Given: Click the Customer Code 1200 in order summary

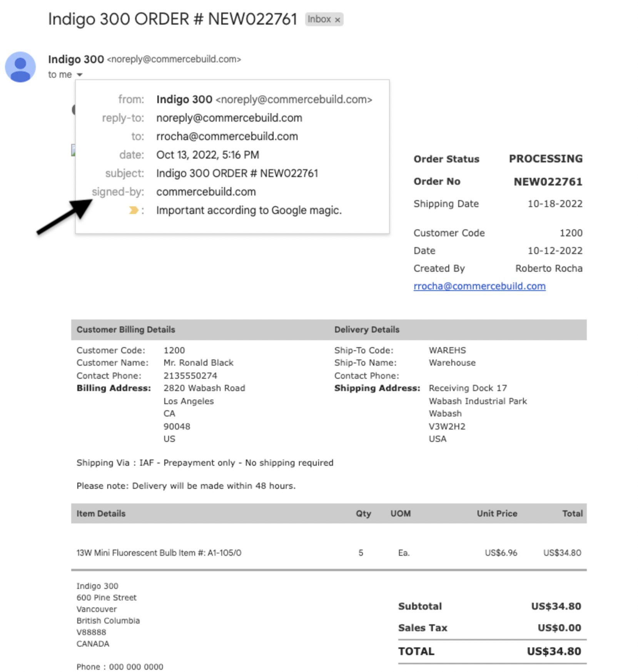Looking at the screenshot, I should 571,233.
